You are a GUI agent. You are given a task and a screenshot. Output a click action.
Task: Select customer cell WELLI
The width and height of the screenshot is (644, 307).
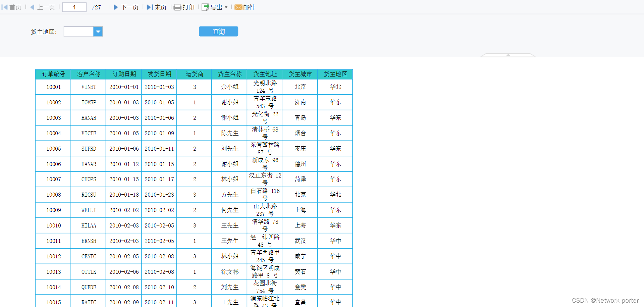(89, 210)
